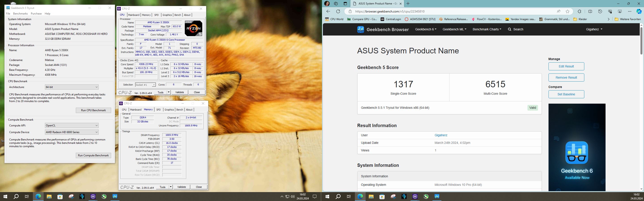This screenshot has height=201, width=644.
Task: Open Windows Start on right taskbar
Action: click(327, 197)
